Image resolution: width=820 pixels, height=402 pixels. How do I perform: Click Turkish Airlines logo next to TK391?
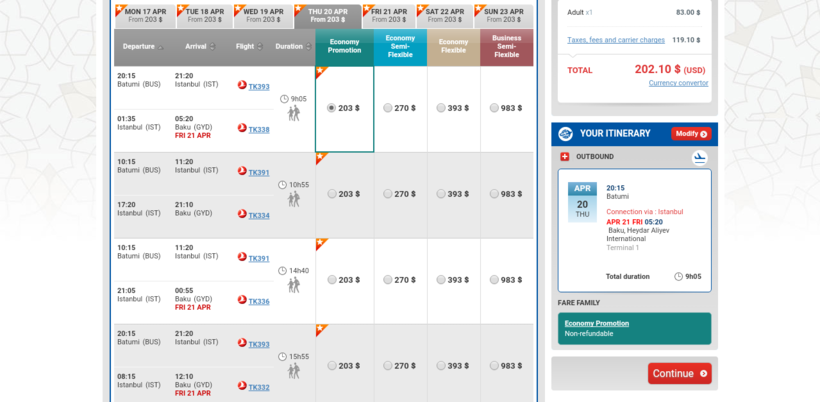[x=242, y=171]
